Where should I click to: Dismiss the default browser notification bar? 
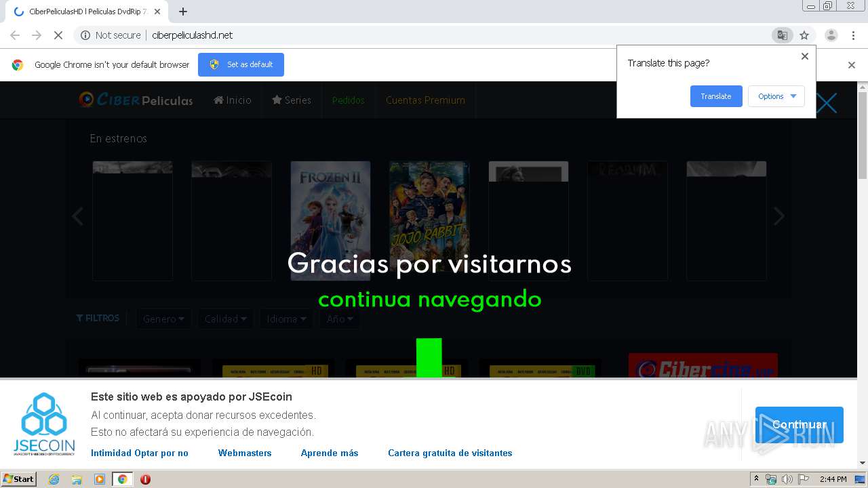coord(852,65)
